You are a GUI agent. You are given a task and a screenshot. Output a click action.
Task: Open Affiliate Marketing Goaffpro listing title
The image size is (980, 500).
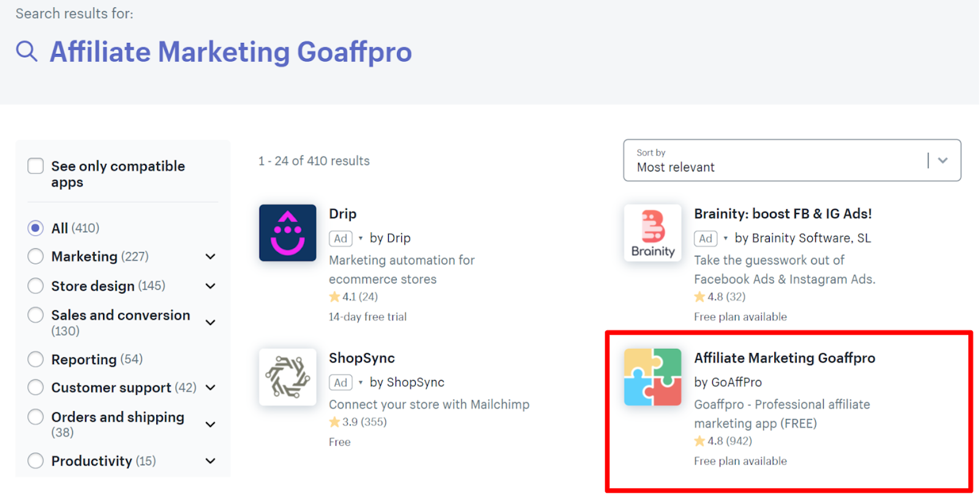(785, 358)
